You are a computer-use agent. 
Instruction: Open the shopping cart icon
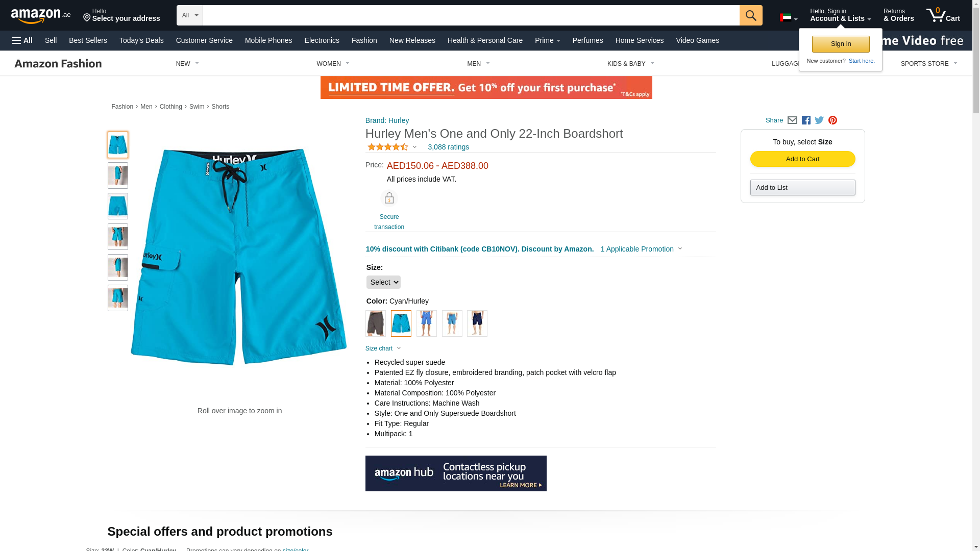(943, 15)
